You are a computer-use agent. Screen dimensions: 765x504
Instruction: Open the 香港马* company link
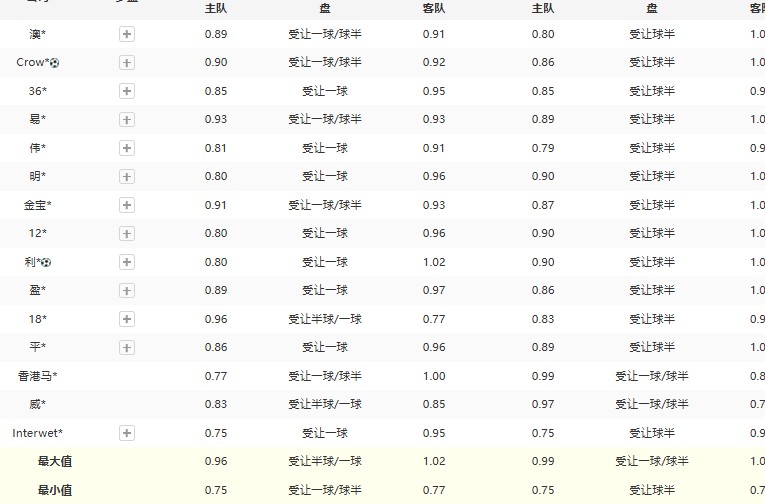pos(37,376)
